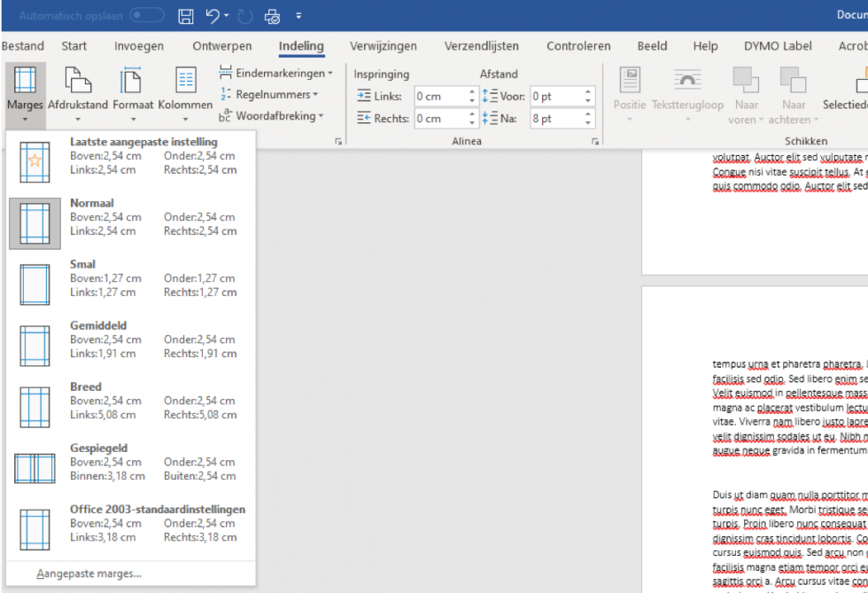Open the Kolommen columns icon
The width and height of the screenshot is (868, 593).
point(185,82)
